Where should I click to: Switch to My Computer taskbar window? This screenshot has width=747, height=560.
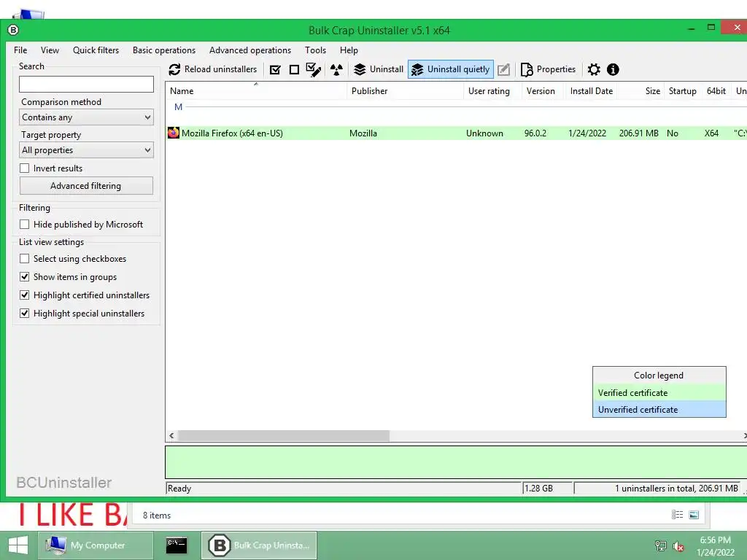(96, 545)
